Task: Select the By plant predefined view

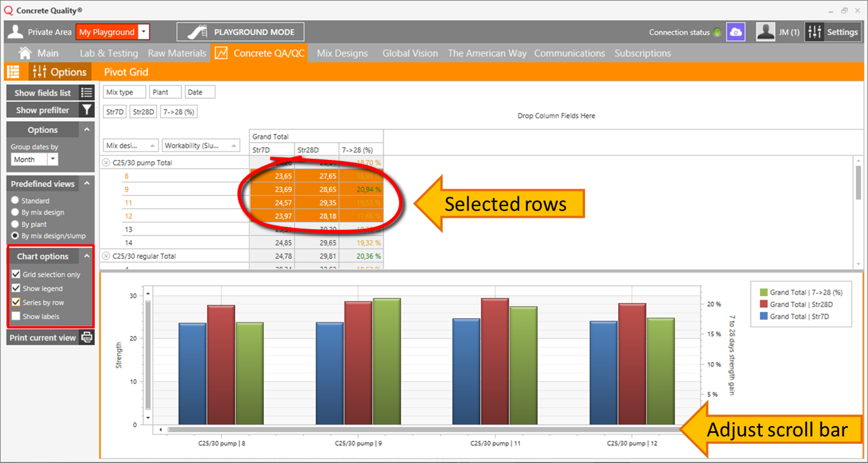Action: pos(16,224)
